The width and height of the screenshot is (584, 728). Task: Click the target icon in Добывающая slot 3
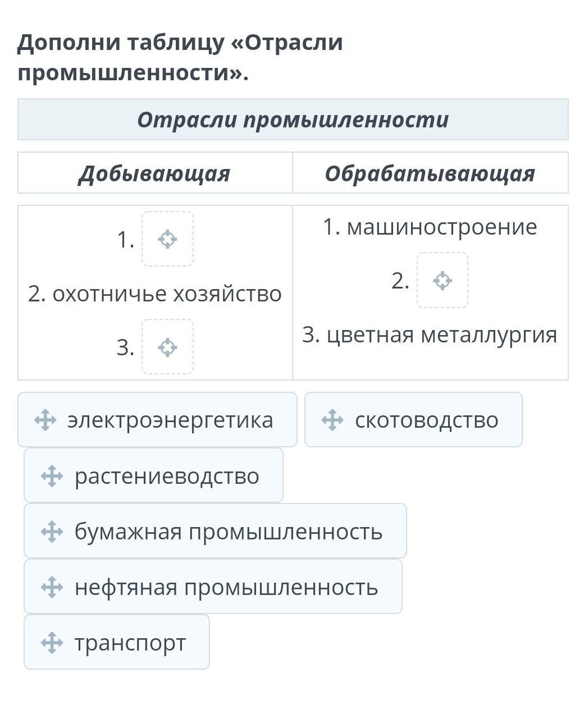tap(167, 347)
